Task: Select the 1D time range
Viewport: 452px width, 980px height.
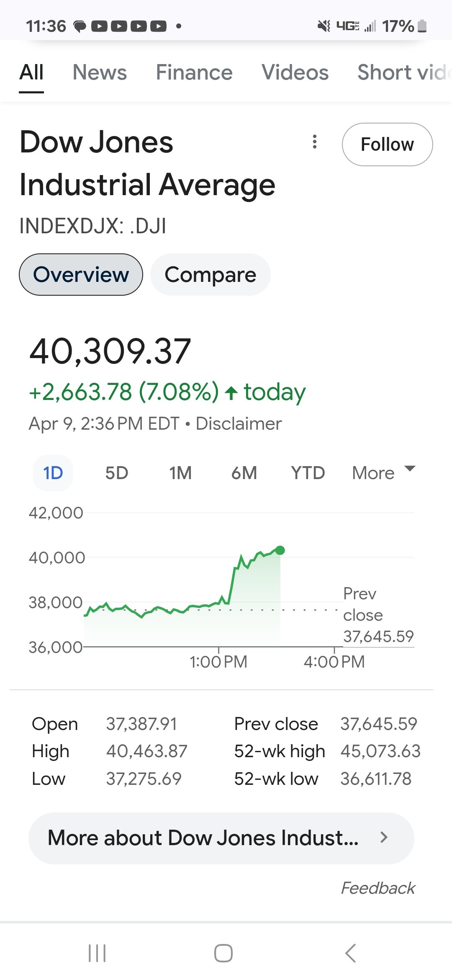Action: click(x=53, y=473)
